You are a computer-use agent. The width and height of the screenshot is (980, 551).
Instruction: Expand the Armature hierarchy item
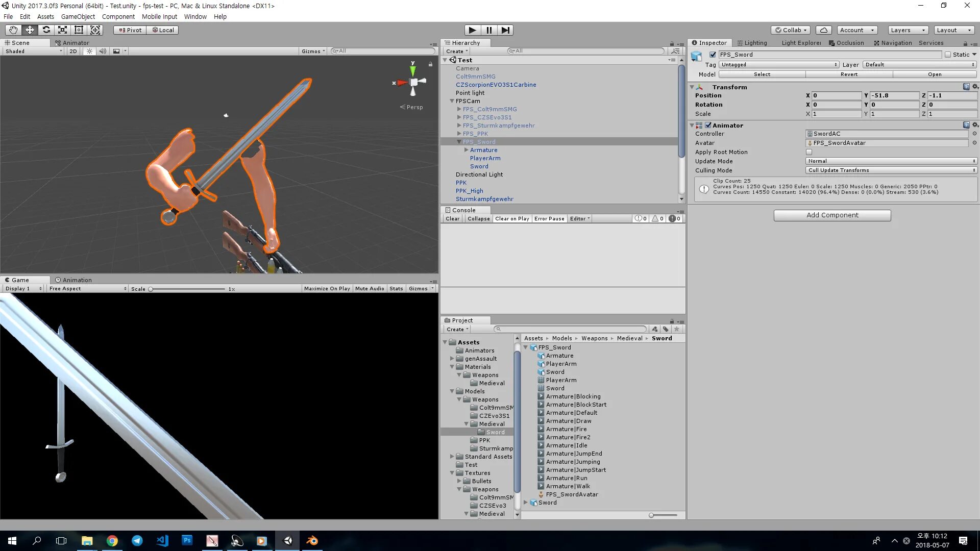tap(467, 150)
